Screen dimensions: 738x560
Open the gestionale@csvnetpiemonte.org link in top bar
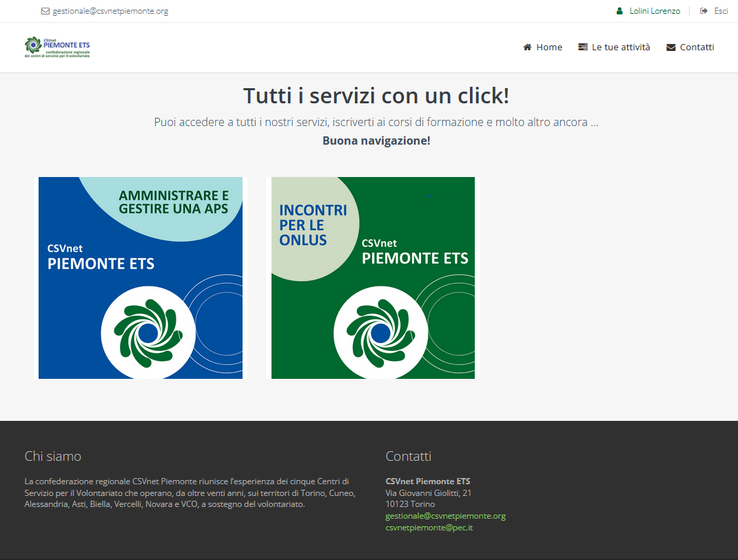click(x=110, y=11)
